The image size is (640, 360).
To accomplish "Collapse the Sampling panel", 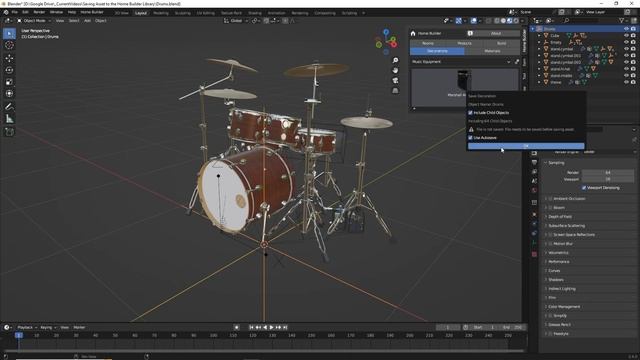I will (x=556, y=163).
